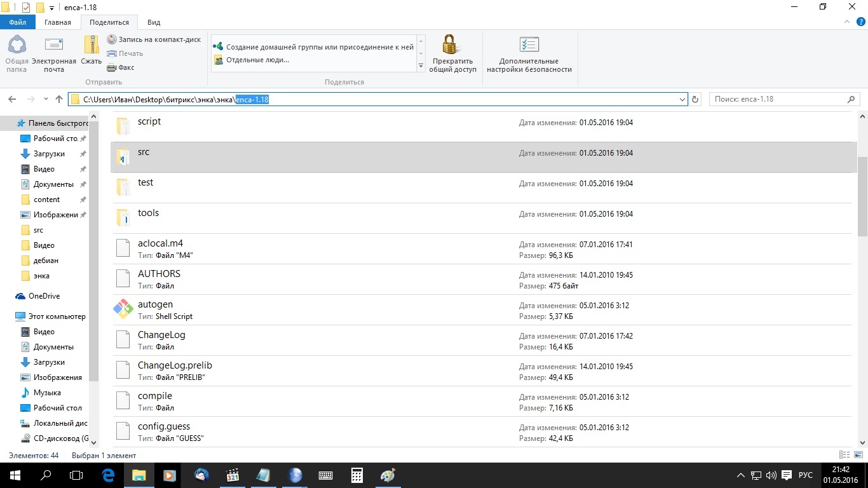Stop sharing with Прекратить общий доступ
This screenshot has width=868, height=488.
(x=452, y=53)
